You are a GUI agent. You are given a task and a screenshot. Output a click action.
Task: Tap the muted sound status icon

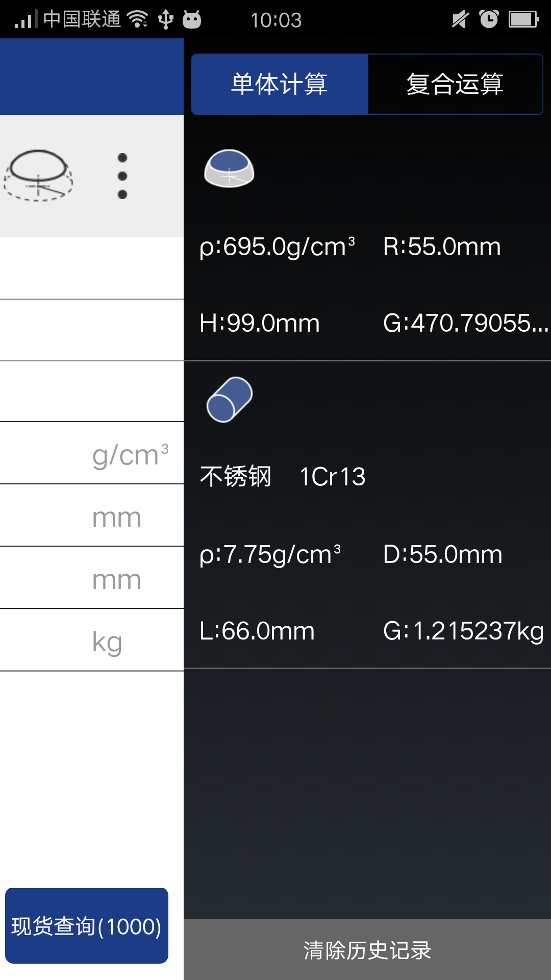tap(460, 19)
